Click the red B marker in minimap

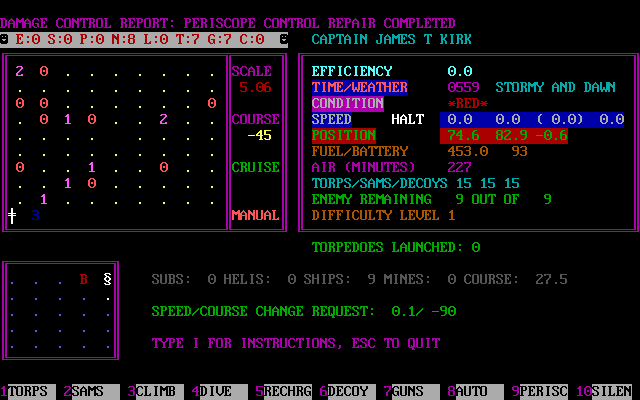pyautogui.click(x=84, y=280)
